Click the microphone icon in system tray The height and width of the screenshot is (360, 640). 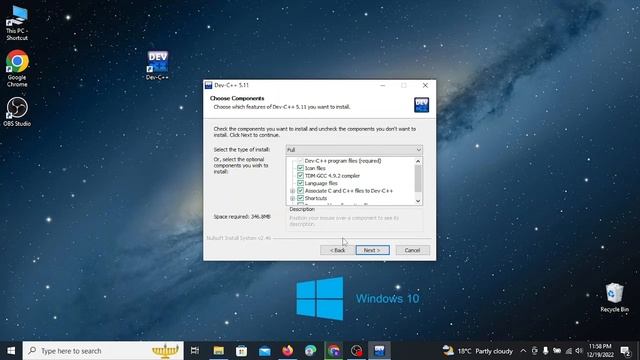[x=545, y=351]
